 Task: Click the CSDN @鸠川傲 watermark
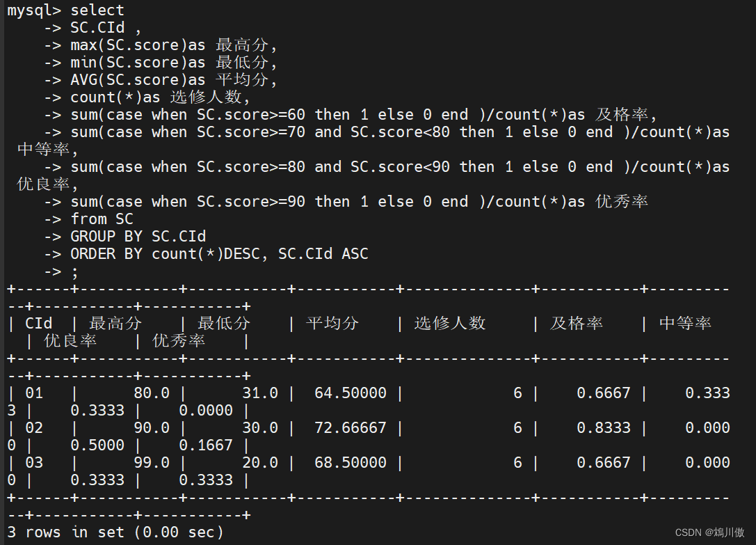[709, 532]
